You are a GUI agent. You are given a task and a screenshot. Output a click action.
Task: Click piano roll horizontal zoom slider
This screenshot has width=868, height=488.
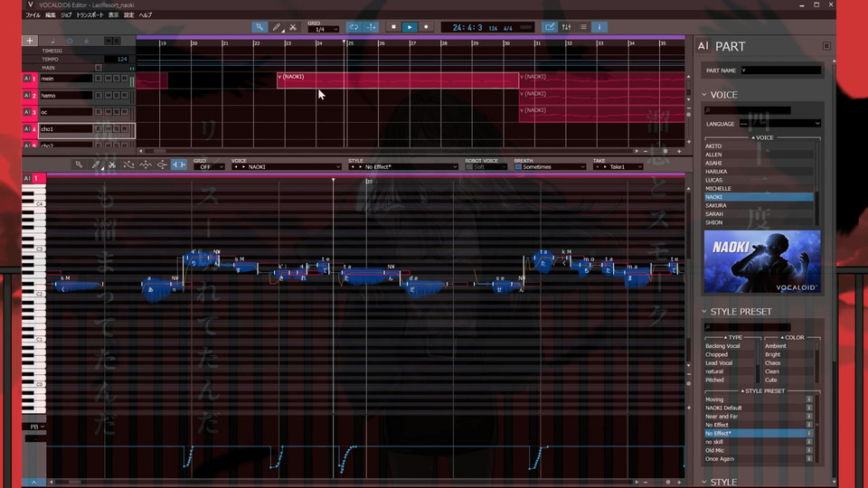click(667, 482)
